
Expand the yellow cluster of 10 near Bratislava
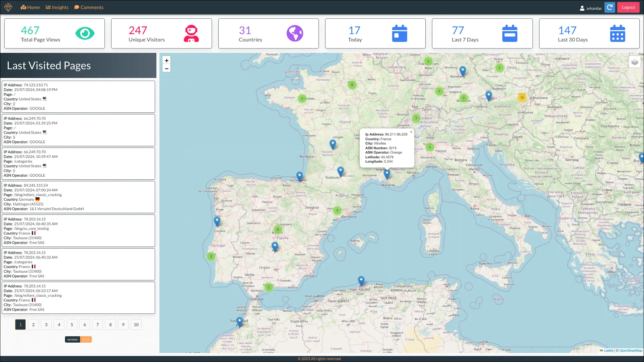522,98
